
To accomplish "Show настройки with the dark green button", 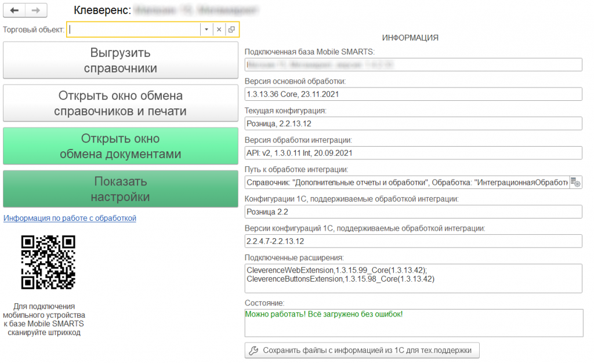I will coord(121,189).
